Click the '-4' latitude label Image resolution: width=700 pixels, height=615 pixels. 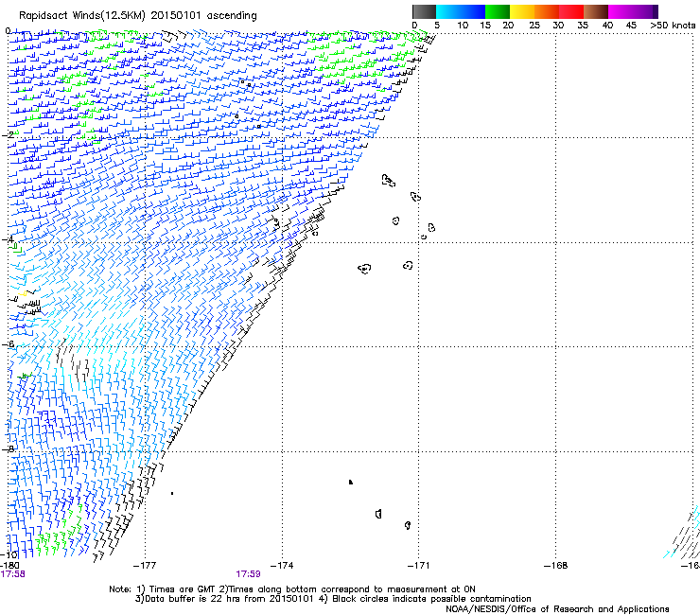click(x=8, y=239)
